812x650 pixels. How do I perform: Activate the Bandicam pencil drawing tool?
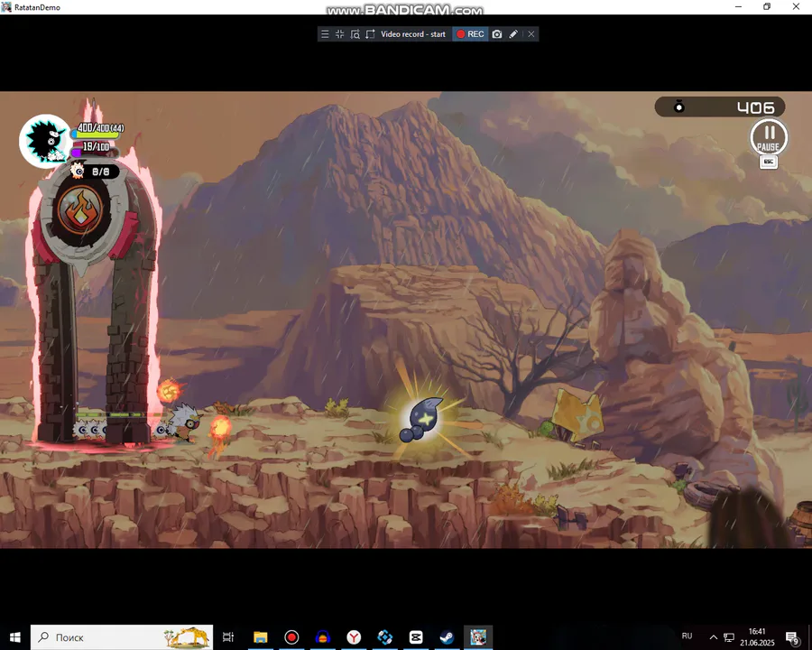pos(513,34)
